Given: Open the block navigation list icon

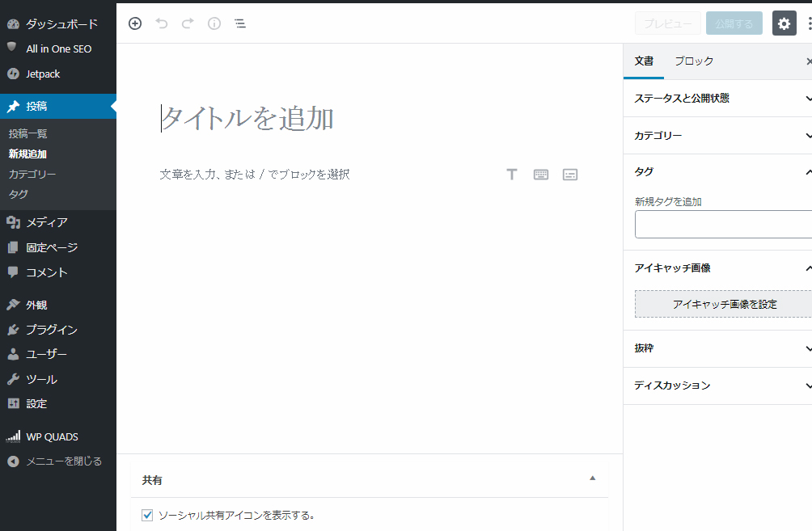Looking at the screenshot, I should tap(240, 23).
